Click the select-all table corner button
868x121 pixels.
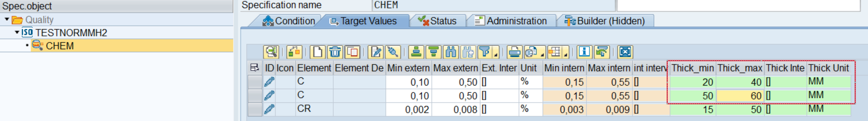coord(254,68)
